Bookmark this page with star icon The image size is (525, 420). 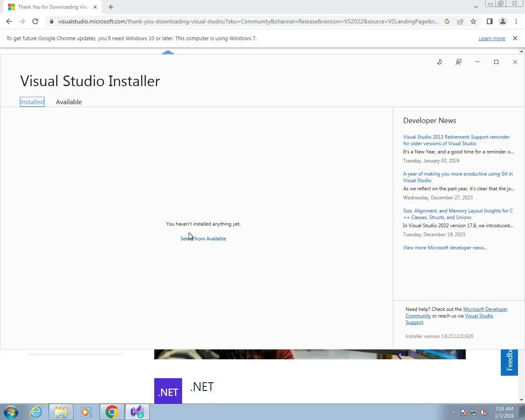point(473,21)
